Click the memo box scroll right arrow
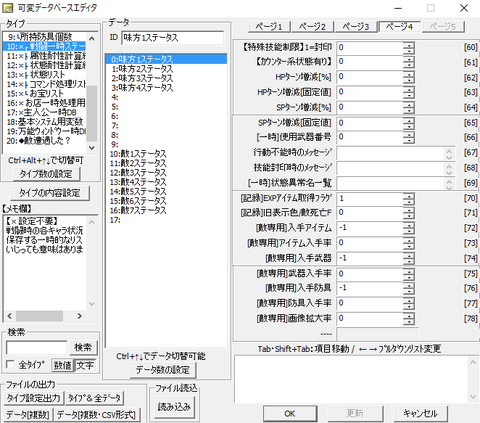Screen dimensions: 480x423 80,316
